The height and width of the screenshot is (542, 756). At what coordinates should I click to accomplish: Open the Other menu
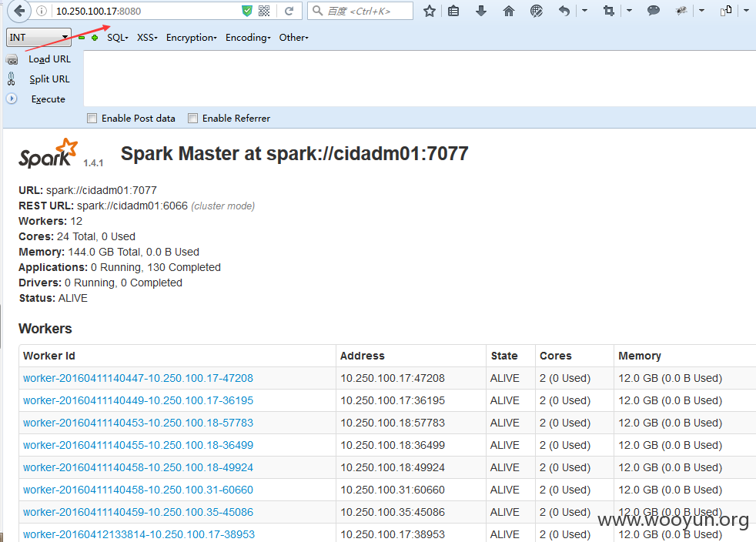[x=293, y=38]
